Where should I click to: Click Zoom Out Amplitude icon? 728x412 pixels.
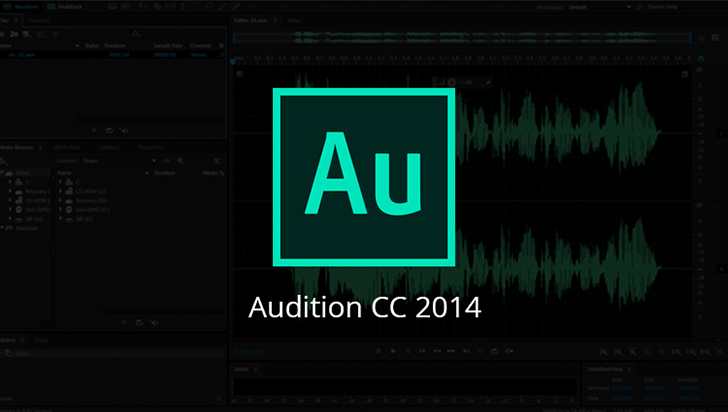[x=618, y=352]
